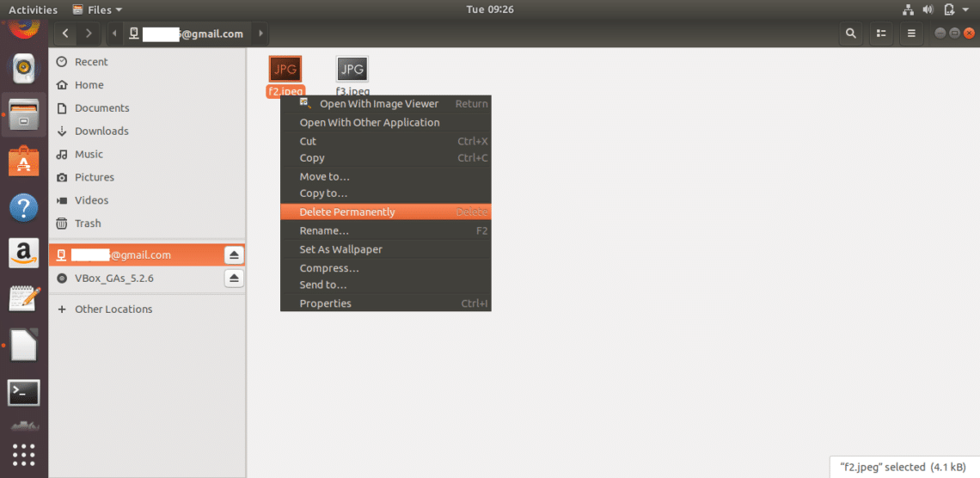Open Properties from context menu
The image size is (980, 478).
point(386,303)
